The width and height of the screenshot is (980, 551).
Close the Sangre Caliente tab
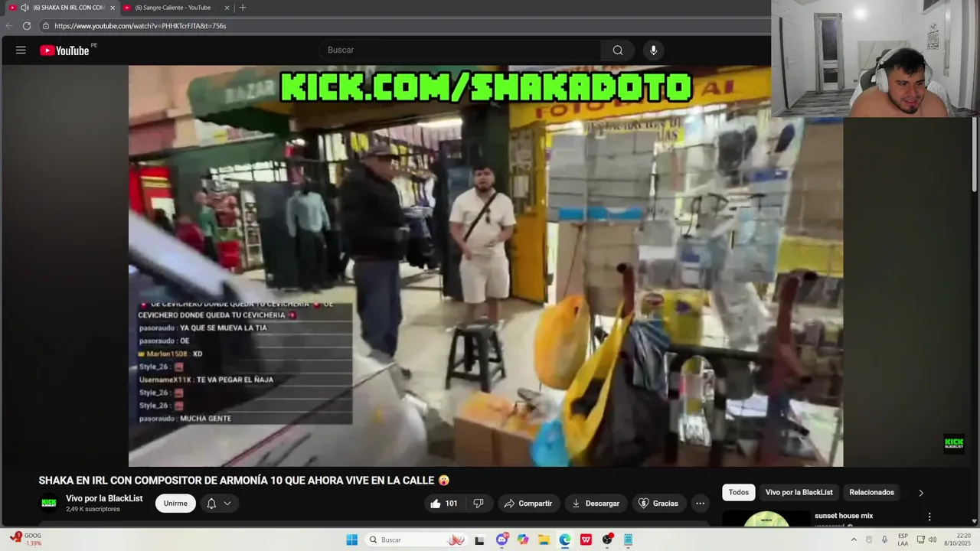point(227,8)
